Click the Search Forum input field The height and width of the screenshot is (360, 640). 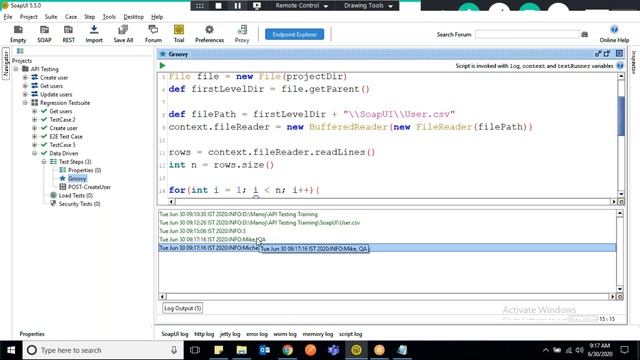527,34
